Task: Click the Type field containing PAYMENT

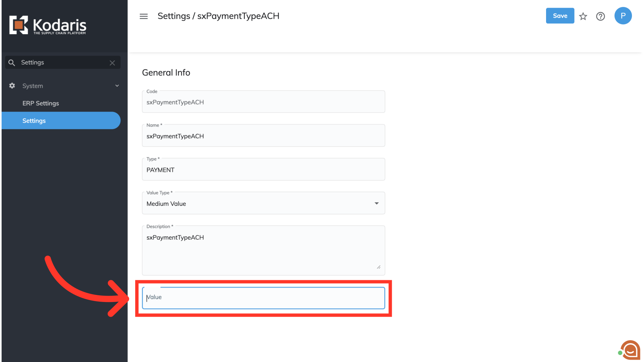Action: (x=263, y=170)
